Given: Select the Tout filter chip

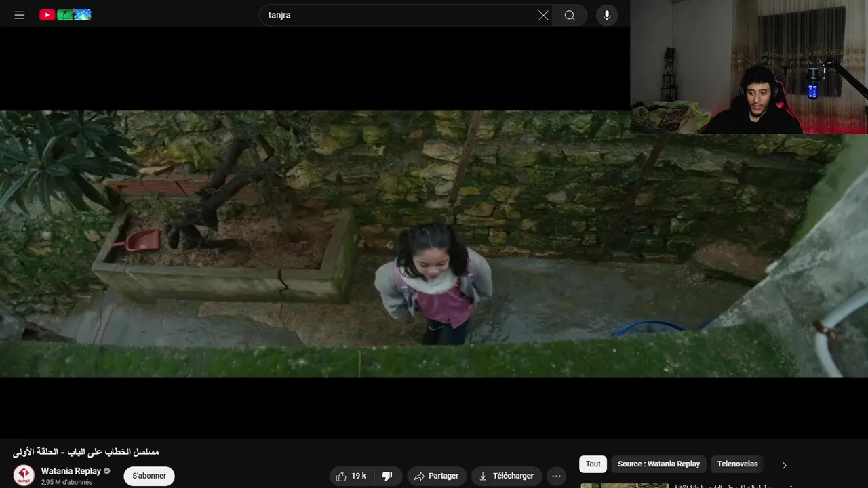Looking at the screenshot, I should 593,464.
